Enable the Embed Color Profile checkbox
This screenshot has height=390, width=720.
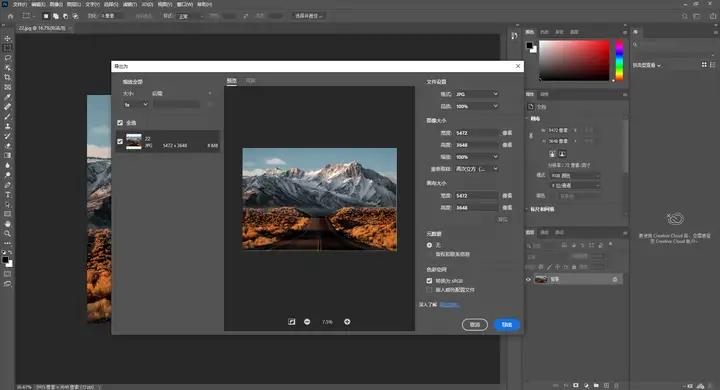tap(429, 290)
